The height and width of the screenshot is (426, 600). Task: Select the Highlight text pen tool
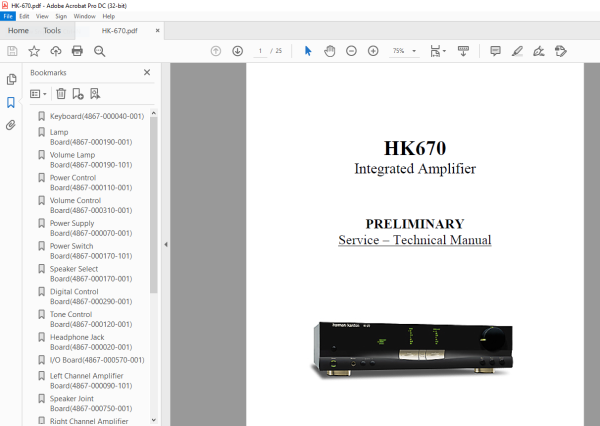(x=517, y=51)
